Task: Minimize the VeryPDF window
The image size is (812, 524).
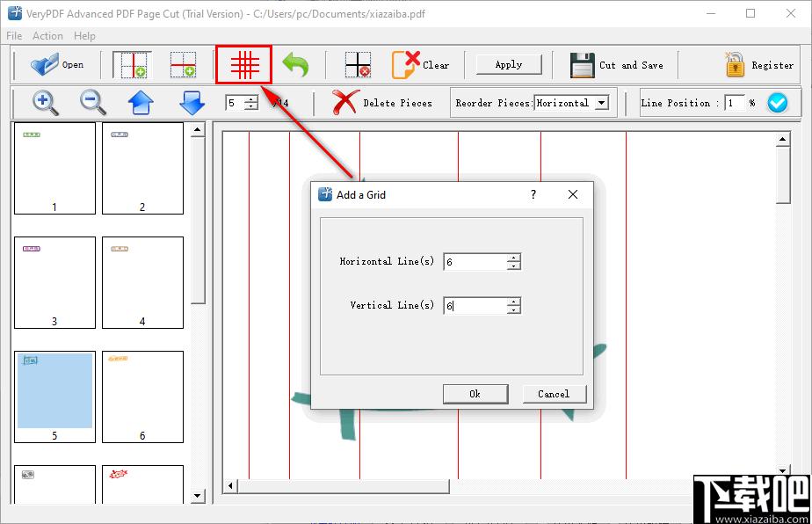Action: pos(711,13)
